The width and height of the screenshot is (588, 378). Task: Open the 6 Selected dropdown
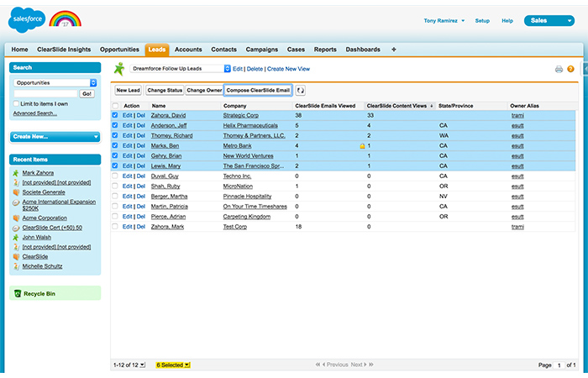tap(173, 365)
